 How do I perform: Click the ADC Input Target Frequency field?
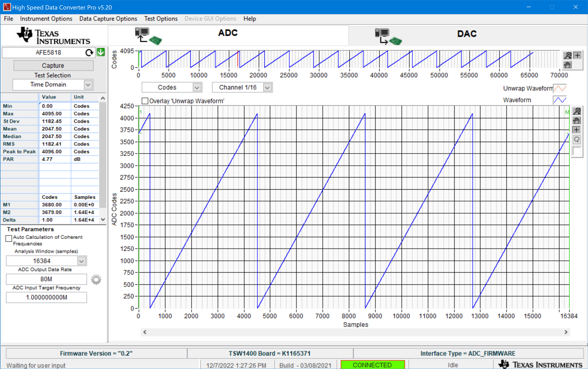tap(46, 298)
